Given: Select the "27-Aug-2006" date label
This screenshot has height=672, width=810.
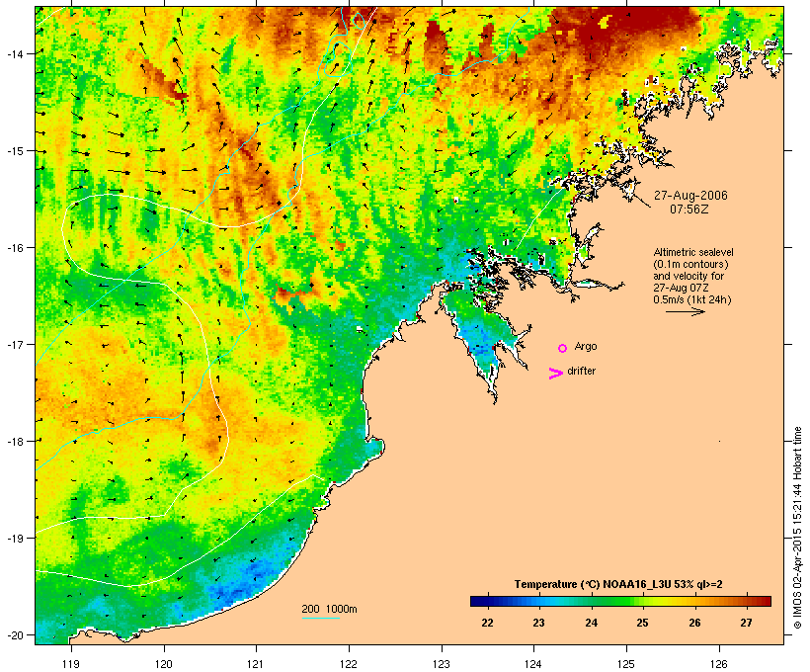Looking at the screenshot, I should 690,196.
